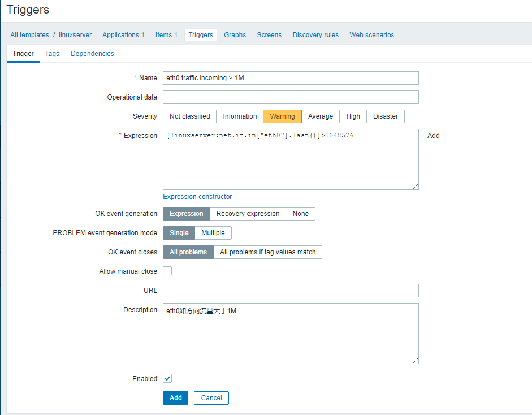This screenshot has width=532, height=415.
Task: Open Web scenarios in navigation
Action: [371, 35]
